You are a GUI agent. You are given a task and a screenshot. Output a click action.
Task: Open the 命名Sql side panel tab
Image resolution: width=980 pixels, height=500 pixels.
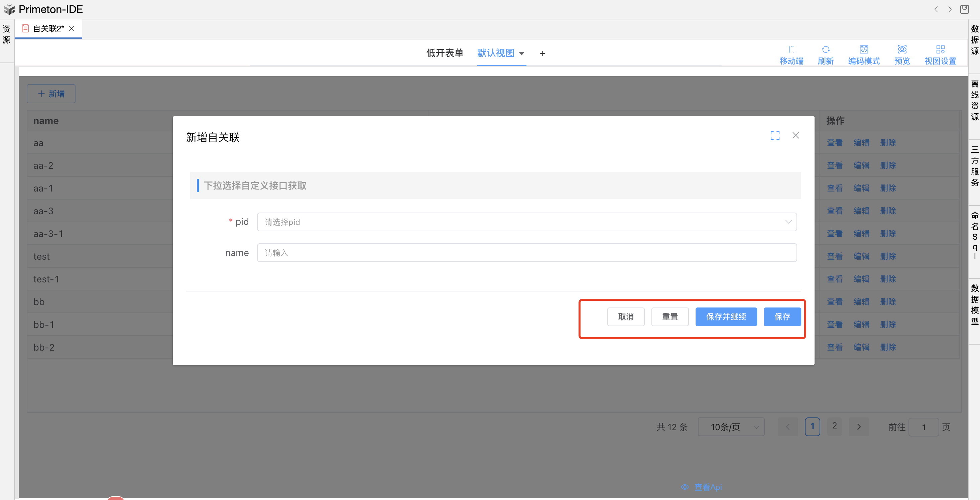[x=974, y=235]
